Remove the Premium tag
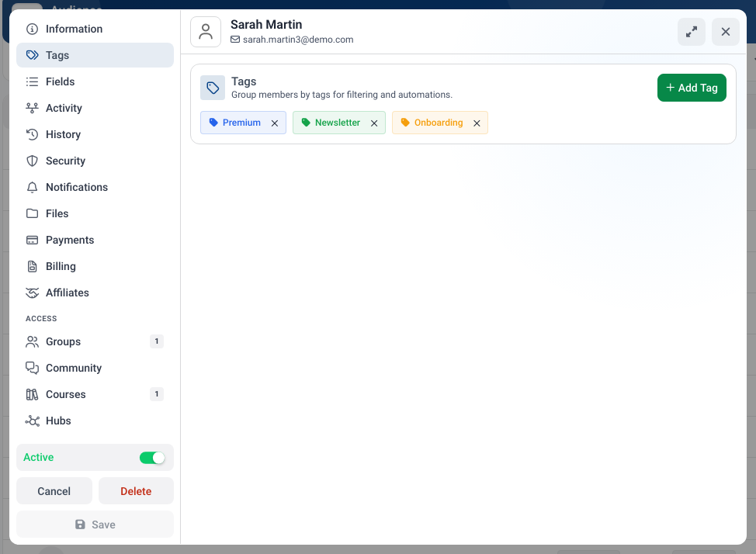This screenshot has width=756, height=554. (275, 123)
